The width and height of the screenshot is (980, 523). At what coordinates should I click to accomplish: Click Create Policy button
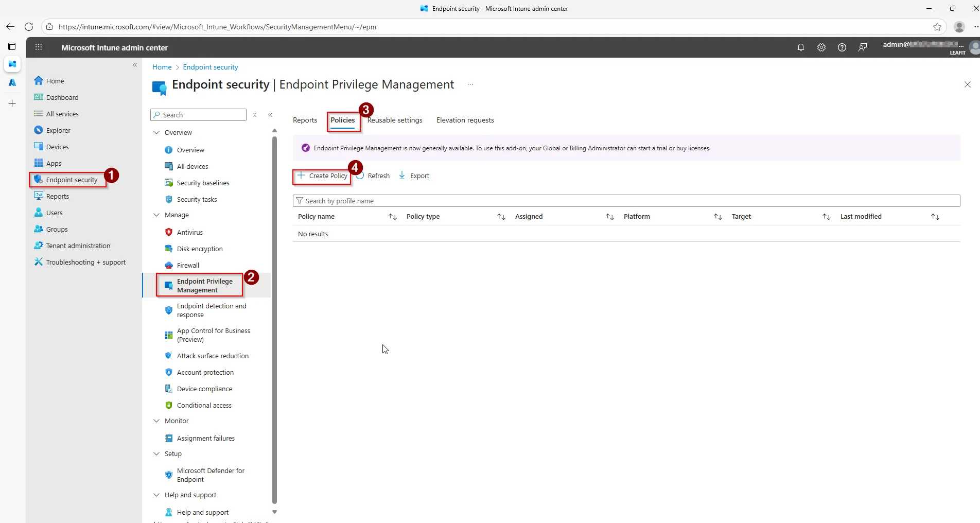pos(323,176)
